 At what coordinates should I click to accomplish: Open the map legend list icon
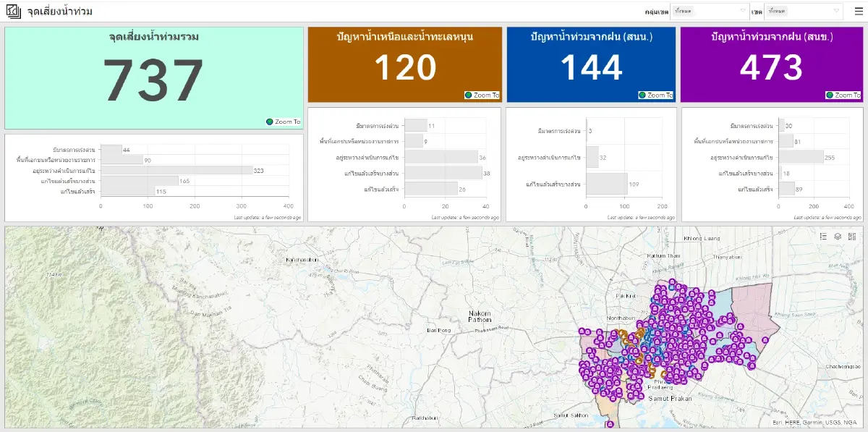tap(824, 237)
